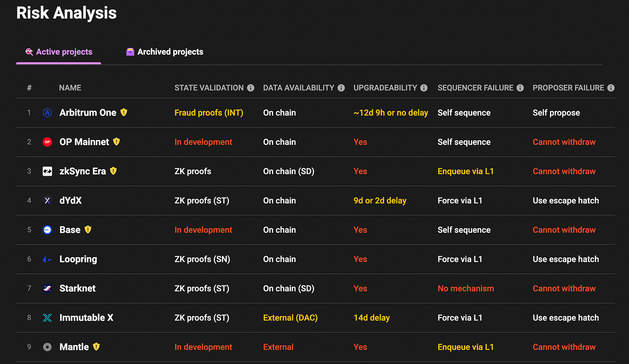629x364 pixels.
Task: Click the UPGRADEABILITY column header
Action: (385, 88)
